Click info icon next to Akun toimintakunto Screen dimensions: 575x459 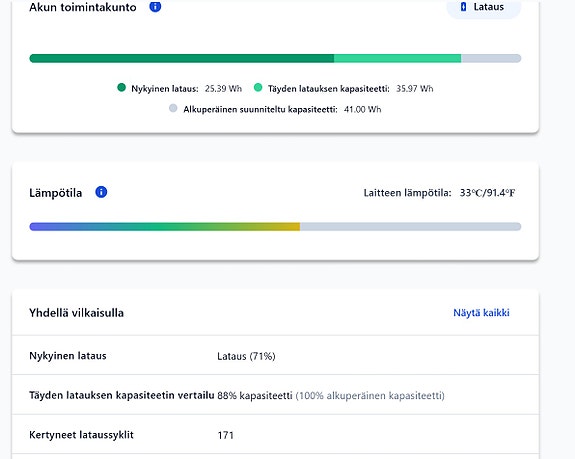(x=155, y=6)
